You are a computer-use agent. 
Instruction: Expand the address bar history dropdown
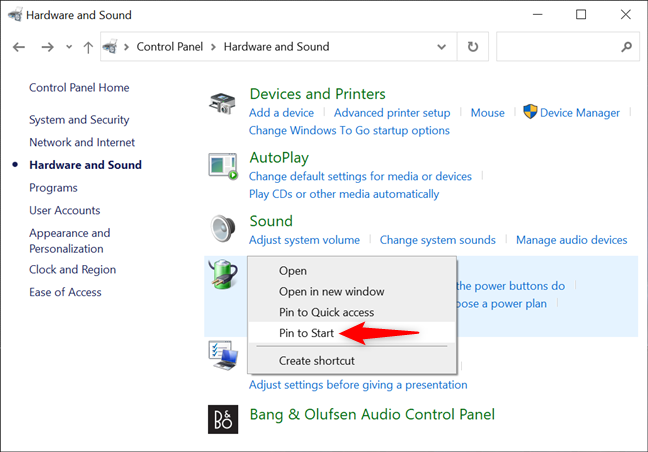coord(441,47)
